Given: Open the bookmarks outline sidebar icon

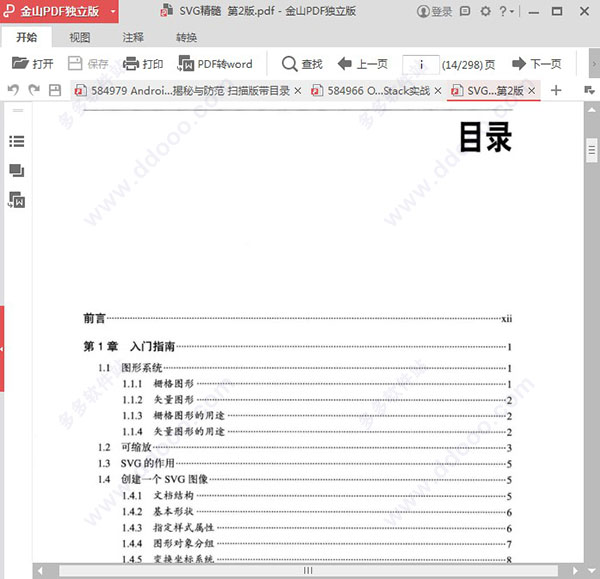Looking at the screenshot, I should [x=17, y=141].
